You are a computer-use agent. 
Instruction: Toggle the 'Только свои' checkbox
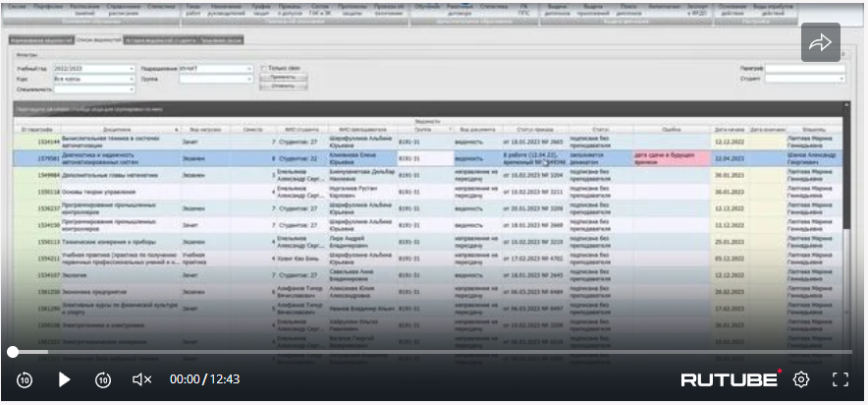pos(262,69)
